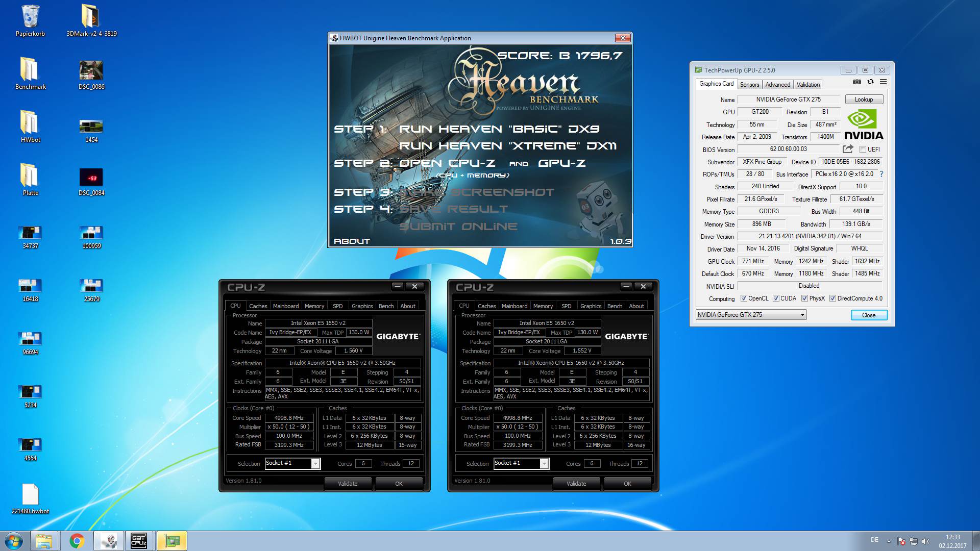Viewport: 980px width, 551px height.
Task: Open the GPU-Z hamburger menu icon
Action: 883,82
